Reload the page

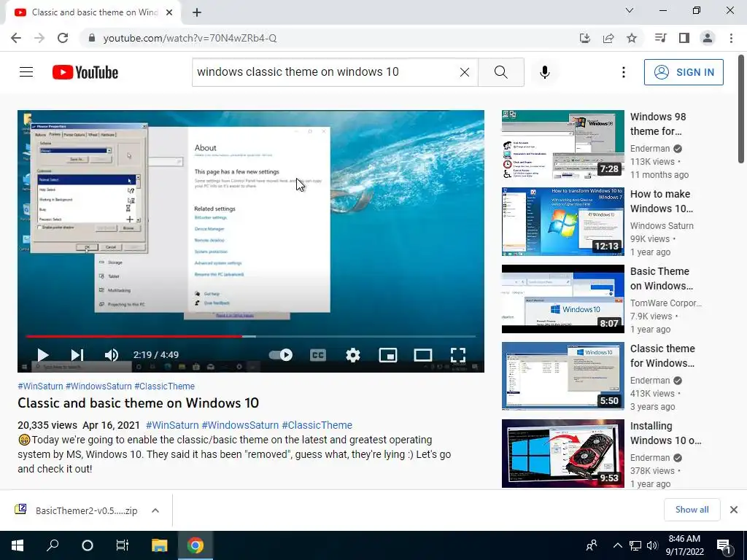point(63,38)
